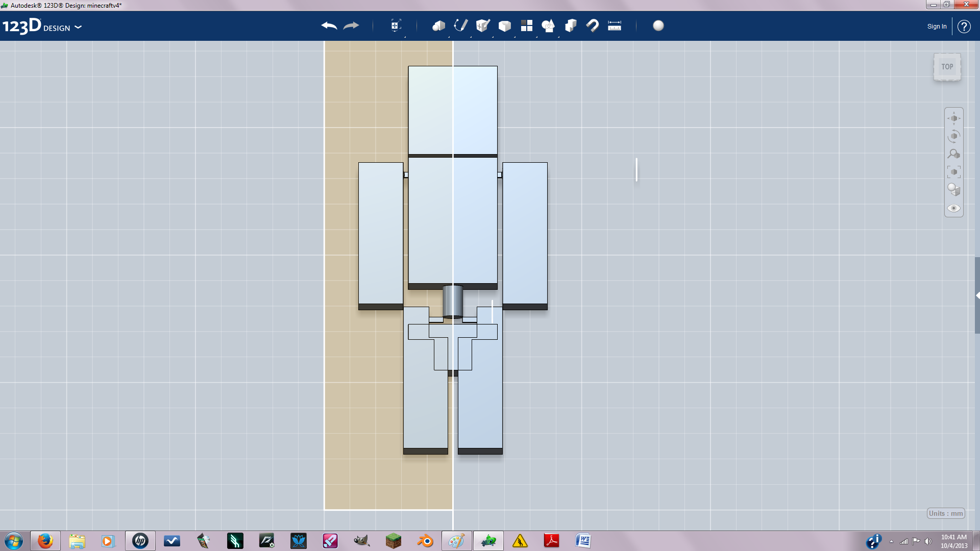Select the Zoom navigation tool
Image resolution: width=980 pixels, height=551 pixels.
[x=953, y=154]
